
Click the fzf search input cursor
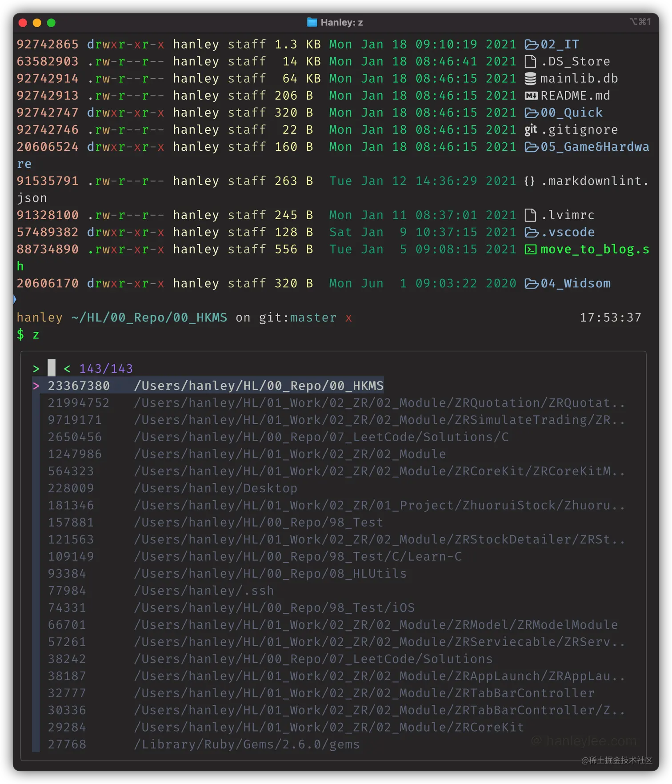(x=52, y=368)
